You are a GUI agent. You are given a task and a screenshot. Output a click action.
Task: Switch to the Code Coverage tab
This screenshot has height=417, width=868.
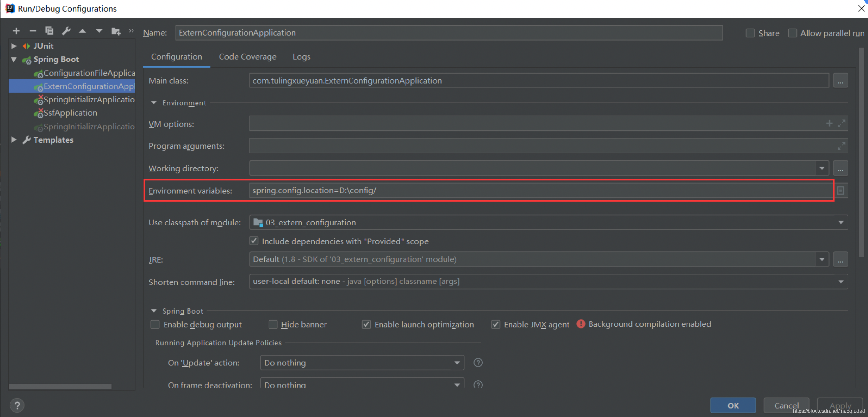[247, 57]
